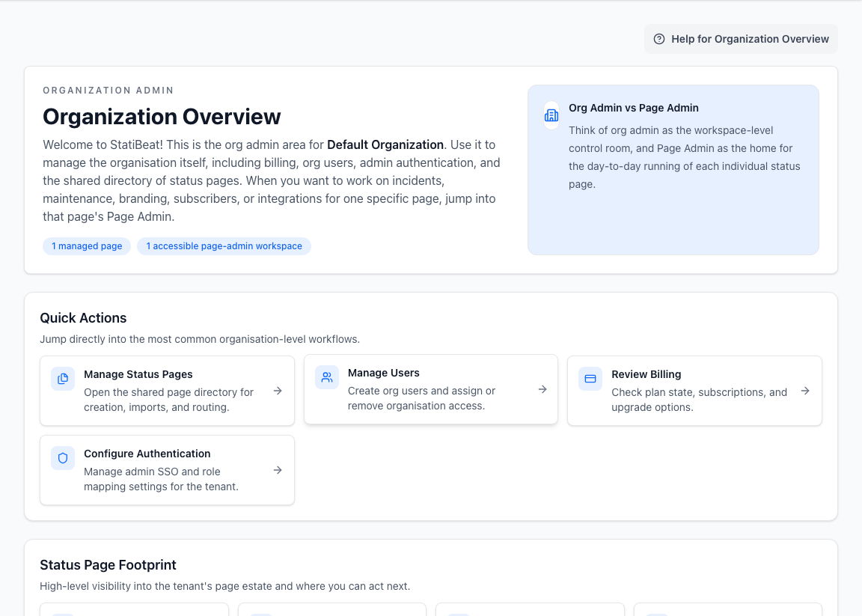Click the Status Page Footprint heading
The image size is (862, 616).
[x=108, y=565]
